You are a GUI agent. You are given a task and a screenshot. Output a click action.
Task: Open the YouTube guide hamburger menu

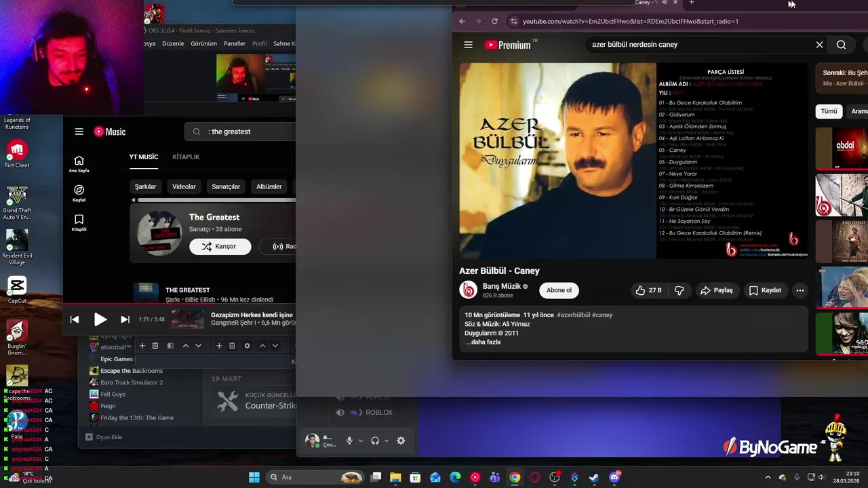(x=468, y=45)
